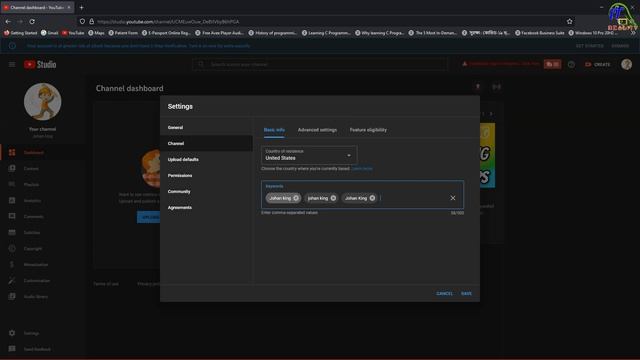Select Upload defaults in Settings sidebar
Screen dimensions: 640x360
click(x=206, y=159)
